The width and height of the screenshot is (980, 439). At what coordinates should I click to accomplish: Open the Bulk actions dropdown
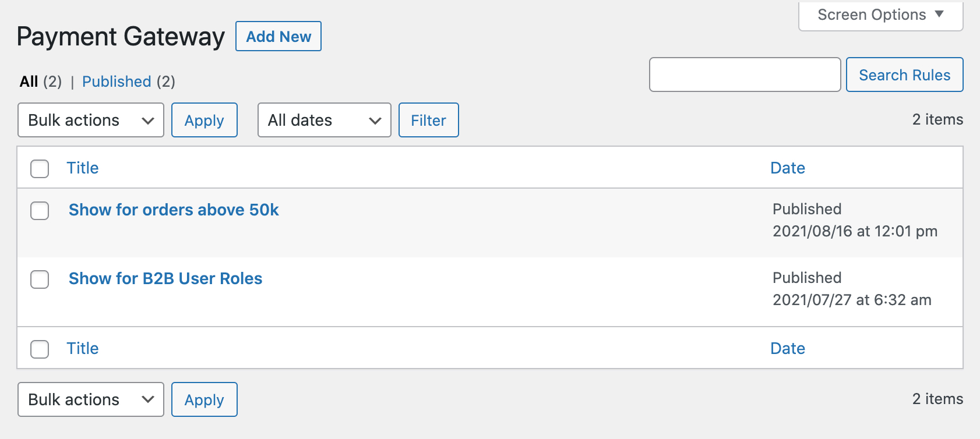90,120
